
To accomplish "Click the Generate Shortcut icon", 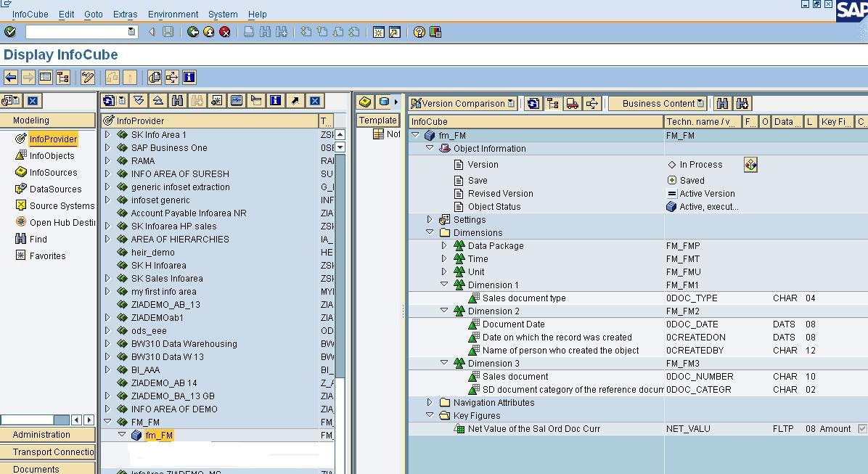I will pyautogui.click(x=395, y=32).
